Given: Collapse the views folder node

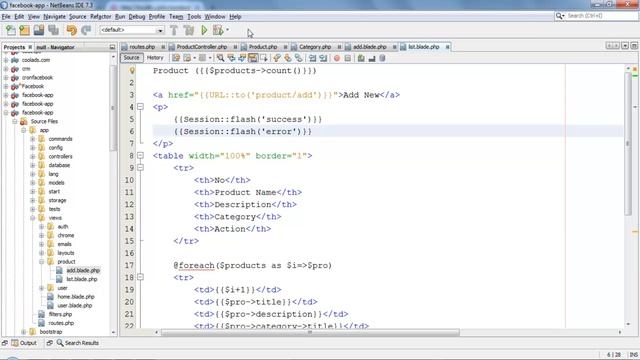Looking at the screenshot, I should click(x=33, y=218).
